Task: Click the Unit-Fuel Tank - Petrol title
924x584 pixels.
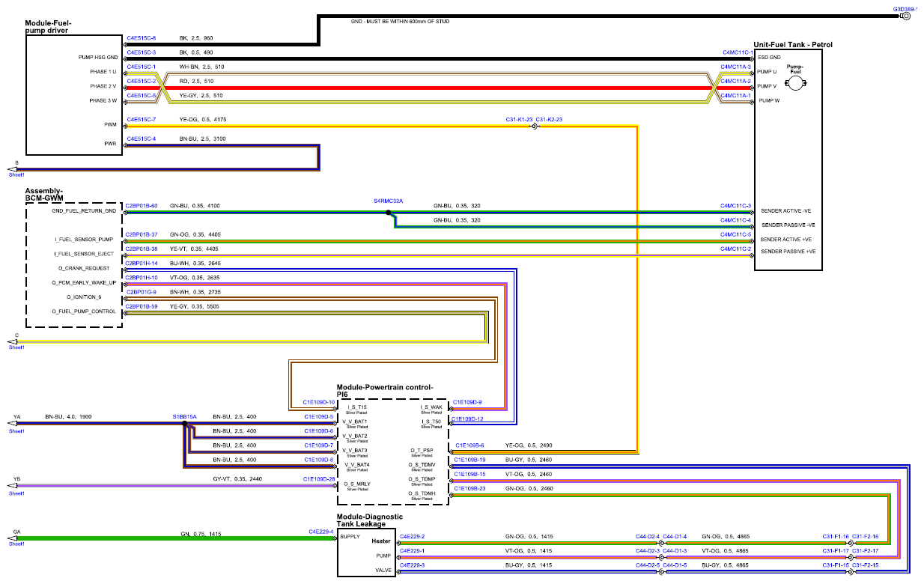Action: (x=793, y=45)
